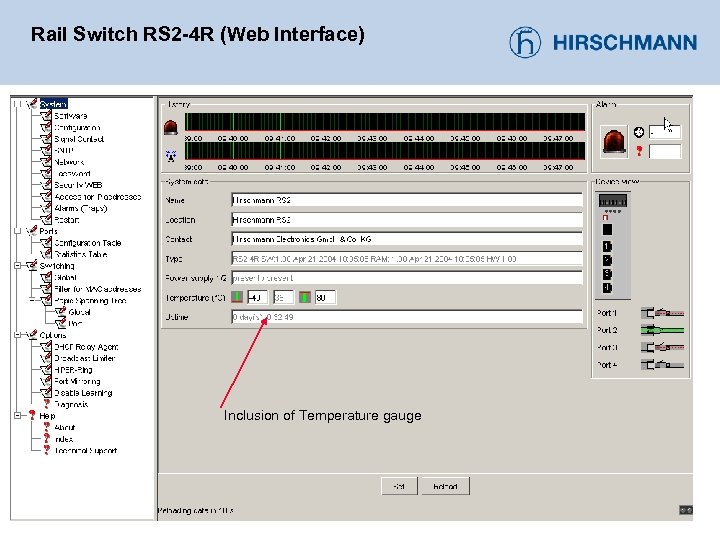Click the Port 1 connector status icon
Screen dimensions: 720x540
[x=663, y=313]
